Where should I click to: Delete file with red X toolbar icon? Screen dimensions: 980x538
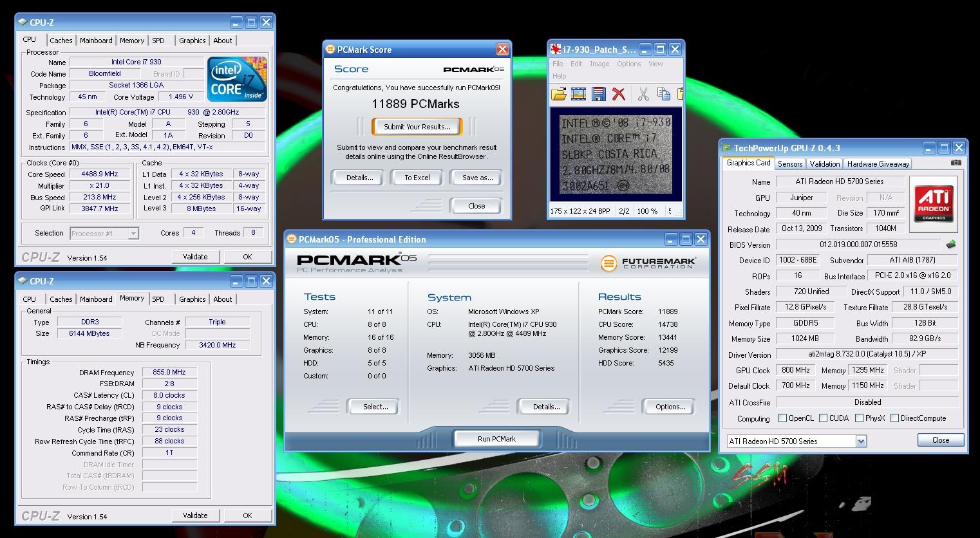point(619,95)
